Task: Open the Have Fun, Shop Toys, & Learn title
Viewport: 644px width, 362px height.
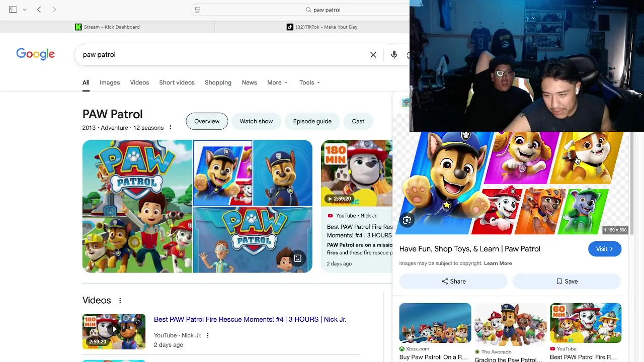Action: point(469,249)
